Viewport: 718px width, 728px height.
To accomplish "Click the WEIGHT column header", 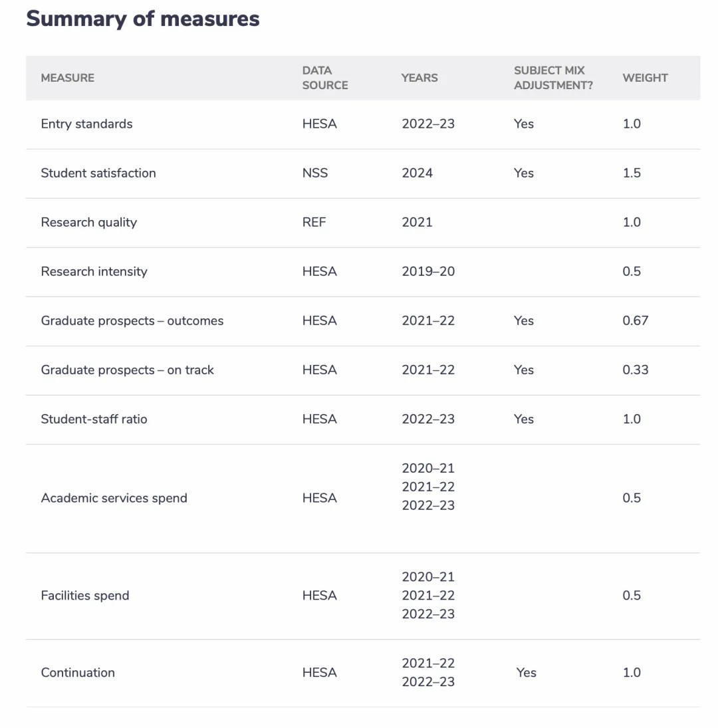I will click(x=645, y=78).
